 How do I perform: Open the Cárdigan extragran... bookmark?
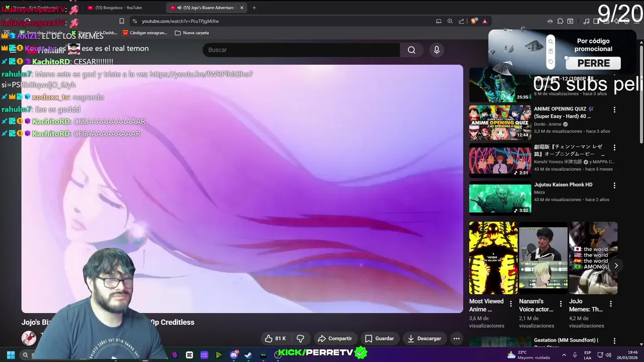pyautogui.click(x=145, y=33)
